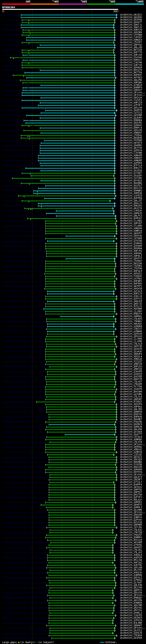Select hit UniRef100_Q5ZYA2
Screen dimensions: 146x644
[131, 608]
